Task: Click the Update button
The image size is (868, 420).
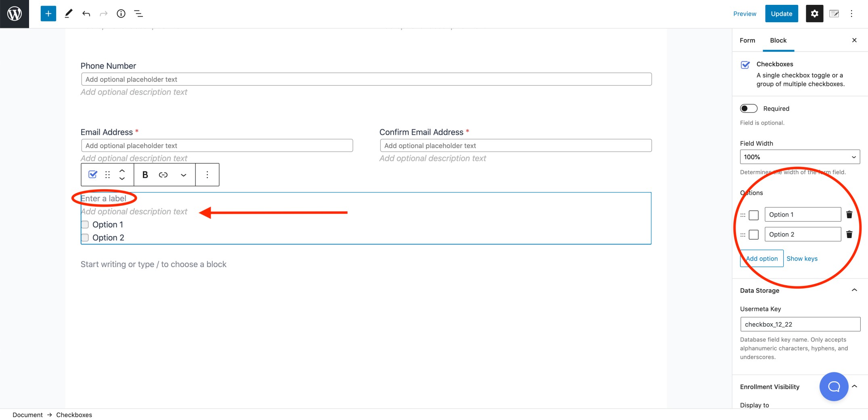Action: click(781, 14)
